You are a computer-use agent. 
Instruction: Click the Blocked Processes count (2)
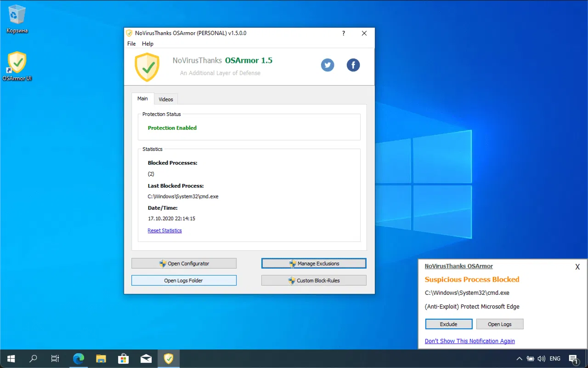[x=151, y=174]
